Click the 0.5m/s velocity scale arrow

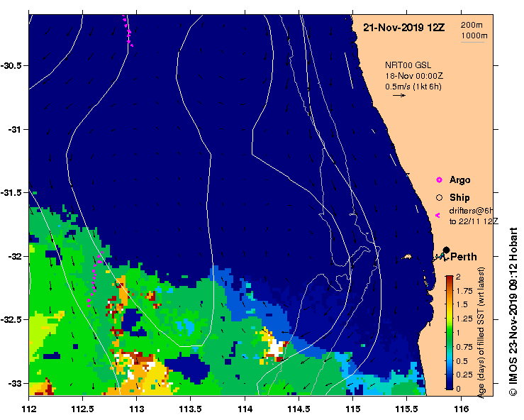click(399, 95)
